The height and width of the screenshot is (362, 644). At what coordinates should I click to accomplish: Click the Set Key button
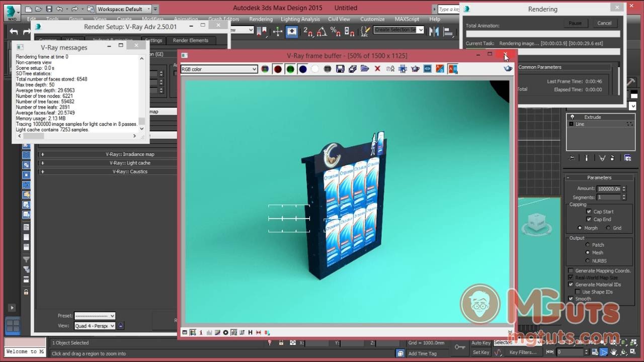point(480,352)
